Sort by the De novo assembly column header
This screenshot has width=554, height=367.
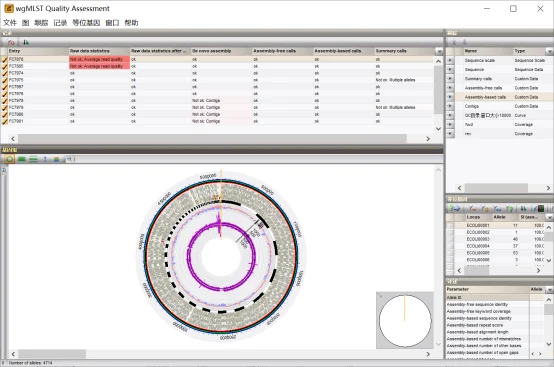(x=221, y=51)
